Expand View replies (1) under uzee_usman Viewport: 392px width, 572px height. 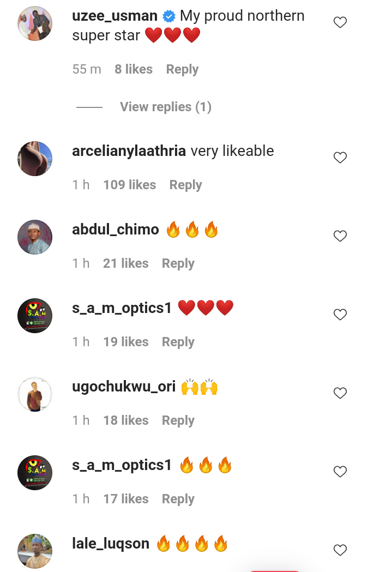coord(166,107)
